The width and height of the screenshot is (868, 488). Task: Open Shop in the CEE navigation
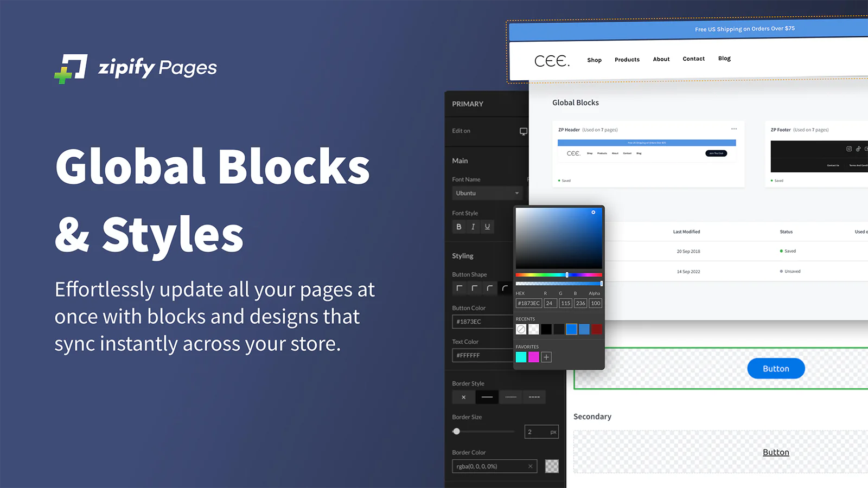click(595, 60)
